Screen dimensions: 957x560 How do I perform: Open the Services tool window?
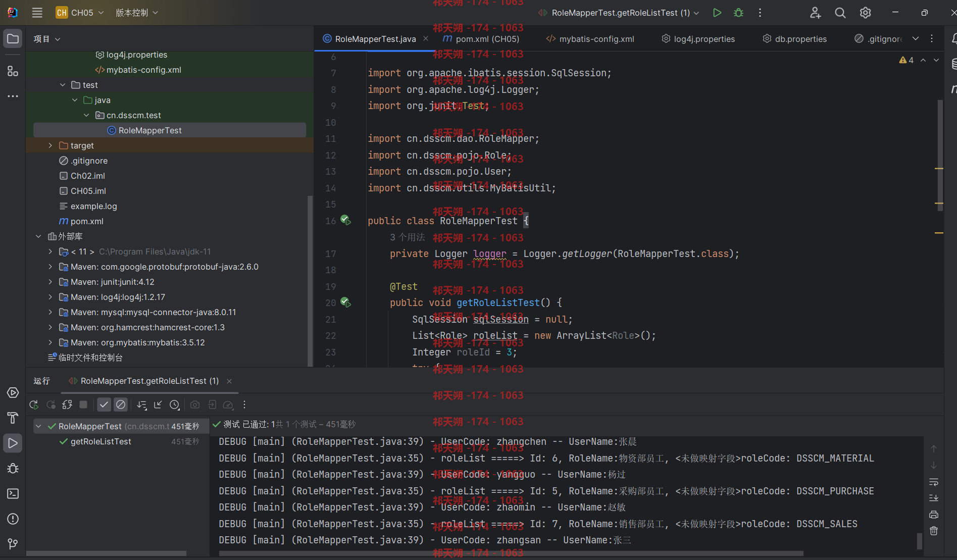(13, 393)
